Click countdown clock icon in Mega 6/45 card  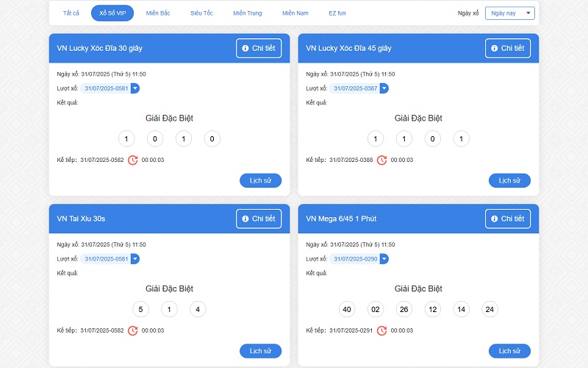pyautogui.click(x=381, y=330)
